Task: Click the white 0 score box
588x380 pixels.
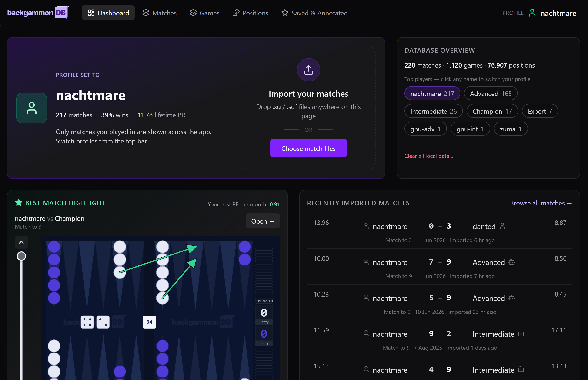Action: coord(264,315)
